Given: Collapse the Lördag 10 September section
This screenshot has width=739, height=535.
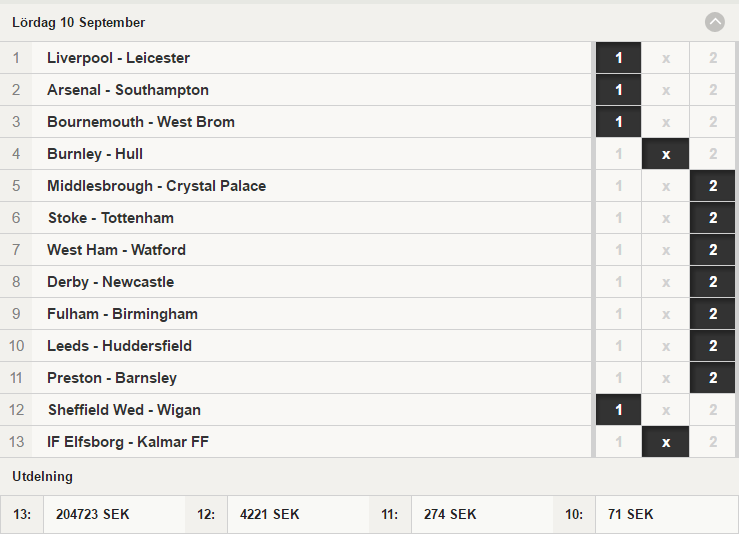Looking at the screenshot, I should (714, 22).
